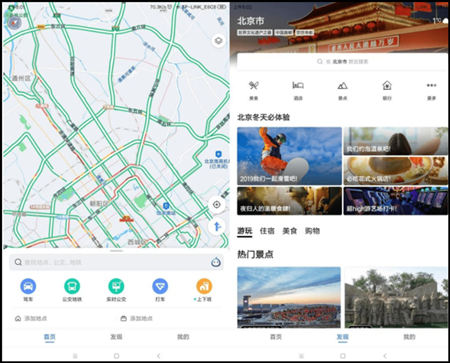Tap the Android home button in left phone
Image resolution: width=450 pixels, height=363 pixels.
(x=116, y=356)
